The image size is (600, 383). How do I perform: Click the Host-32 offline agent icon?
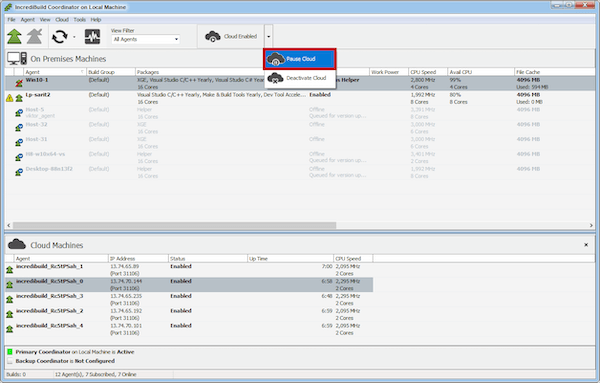19,128
